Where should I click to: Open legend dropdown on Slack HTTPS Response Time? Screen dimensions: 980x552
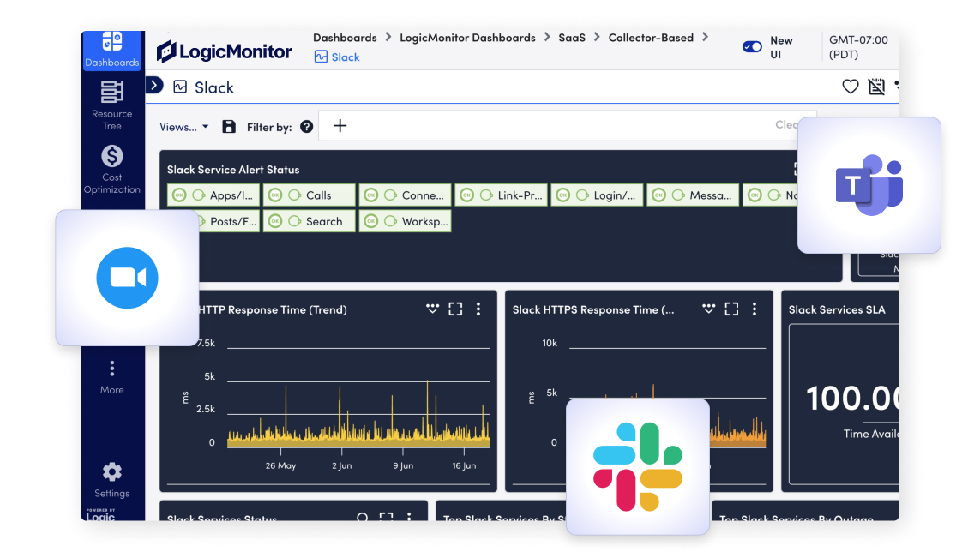(x=708, y=309)
